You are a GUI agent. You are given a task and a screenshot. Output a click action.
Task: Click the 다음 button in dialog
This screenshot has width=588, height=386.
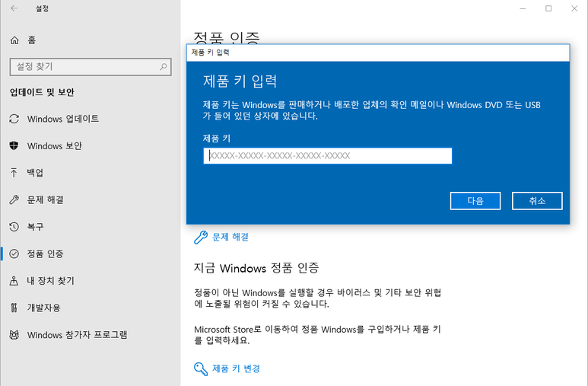475,201
